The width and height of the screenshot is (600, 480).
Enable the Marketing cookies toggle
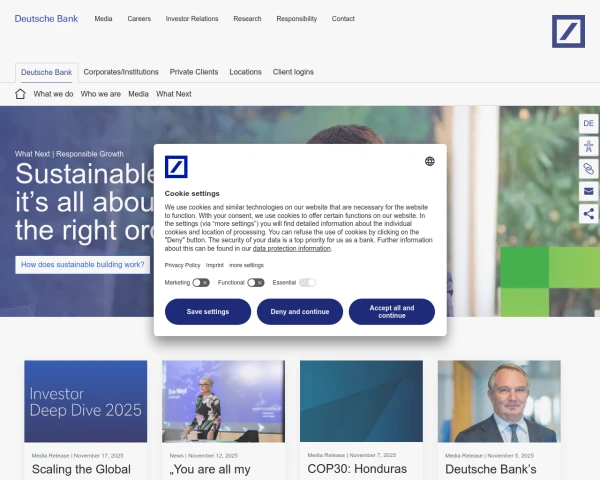[201, 283]
